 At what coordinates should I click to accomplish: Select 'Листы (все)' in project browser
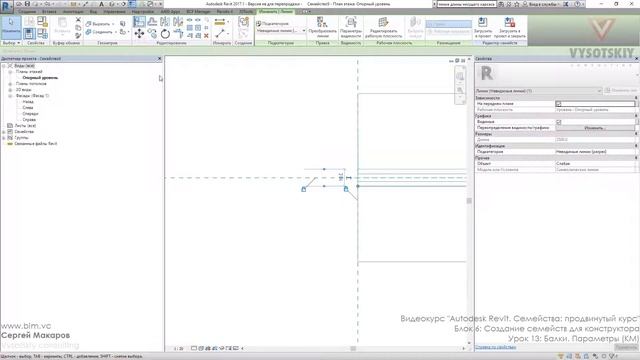point(25,126)
